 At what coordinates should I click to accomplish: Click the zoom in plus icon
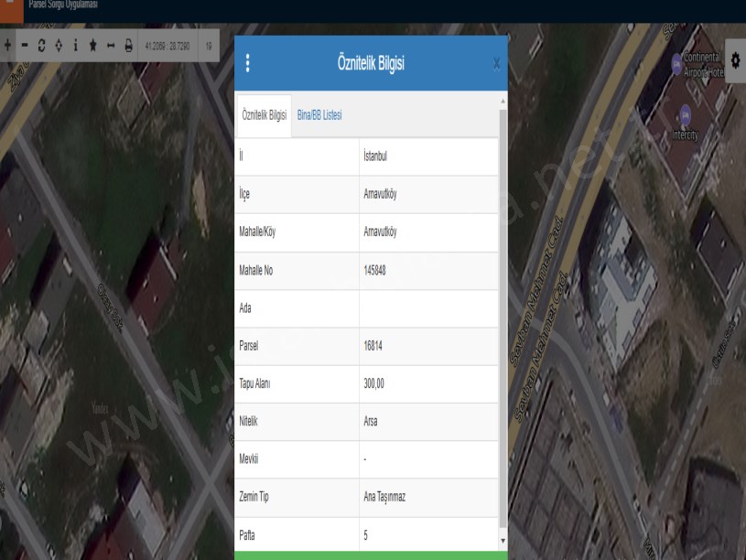[8, 45]
